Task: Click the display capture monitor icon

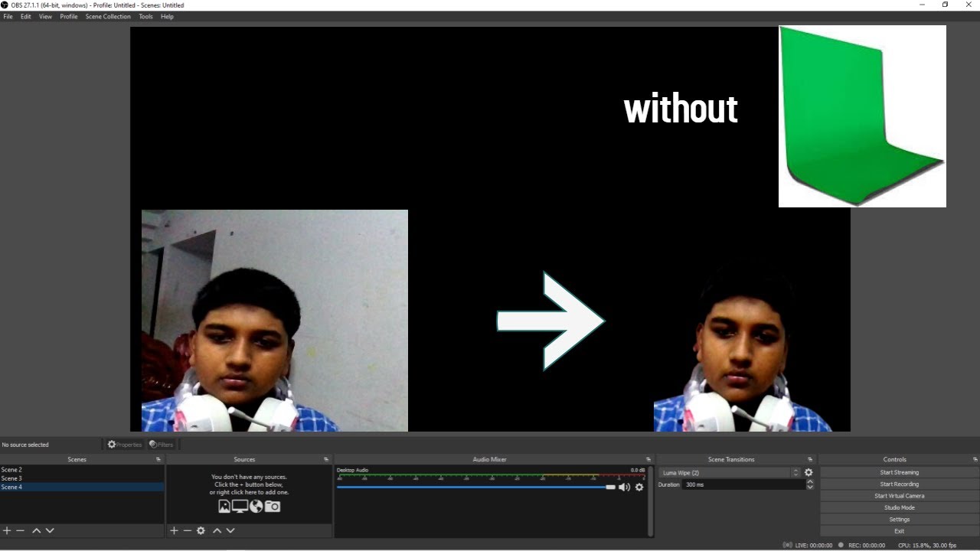Action: pyautogui.click(x=240, y=506)
